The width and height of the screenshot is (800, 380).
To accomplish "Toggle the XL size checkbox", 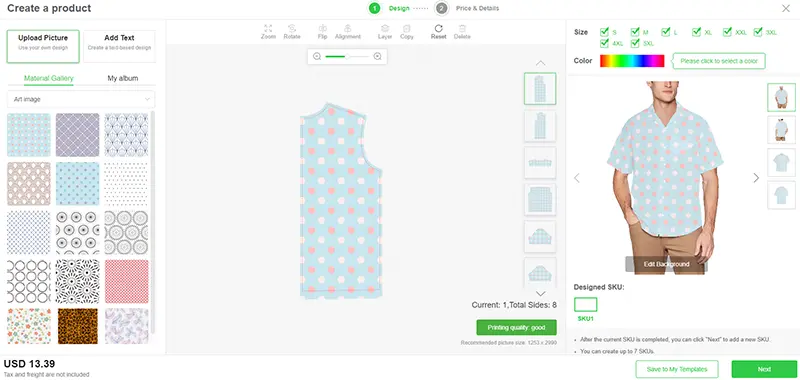I will pos(696,32).
